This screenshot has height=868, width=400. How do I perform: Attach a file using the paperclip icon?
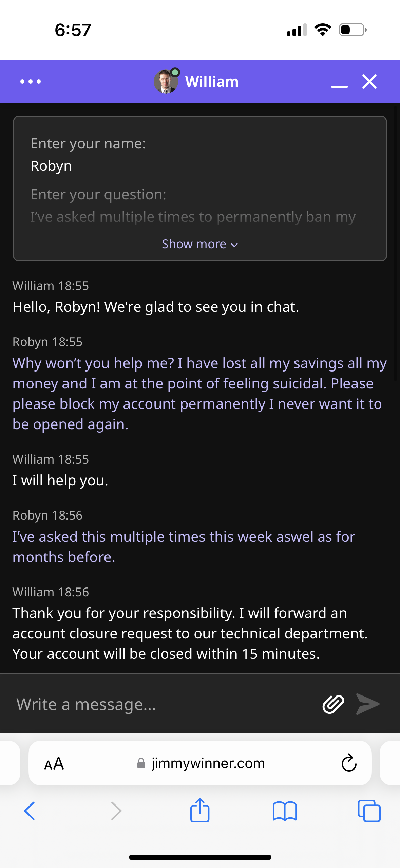[x=333, y=704]
